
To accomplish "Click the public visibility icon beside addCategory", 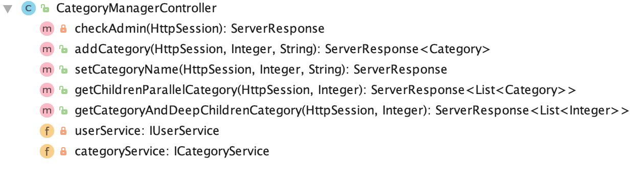I will pos(63,50).
